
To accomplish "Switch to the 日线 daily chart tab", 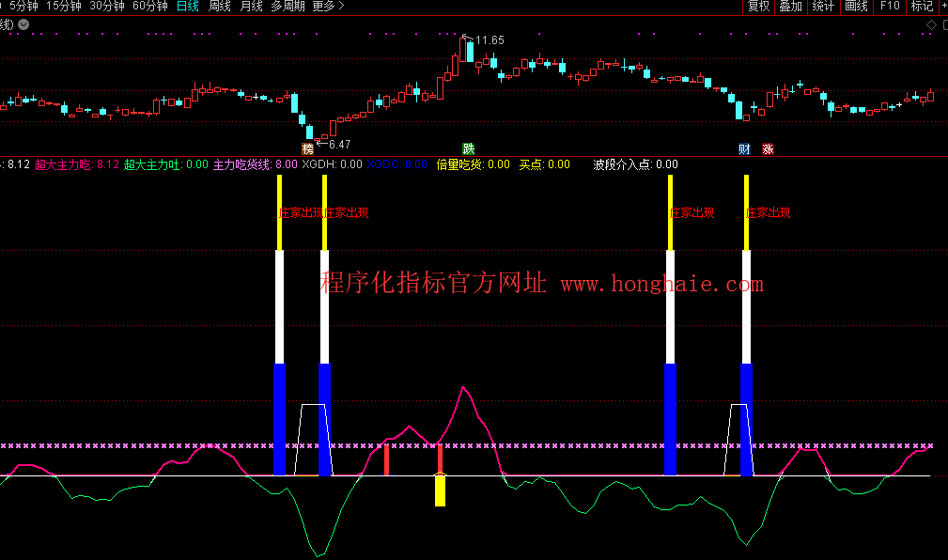I will click(x=188, y=7).
